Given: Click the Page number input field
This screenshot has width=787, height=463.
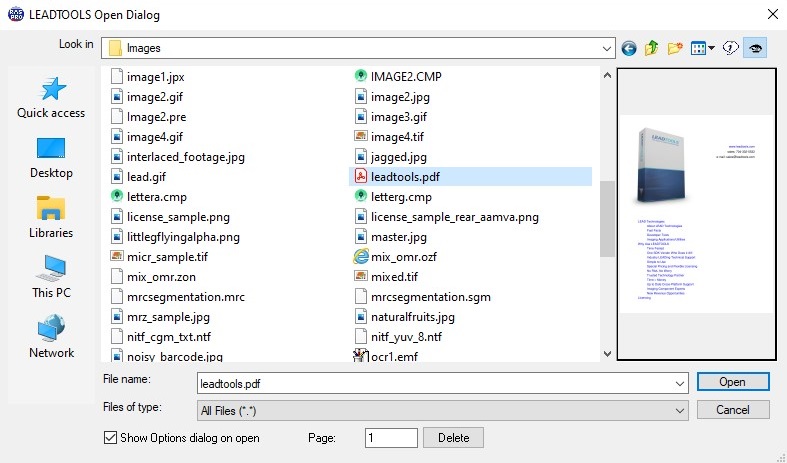Looking at the screenshot, I should [x=391, y=437].
